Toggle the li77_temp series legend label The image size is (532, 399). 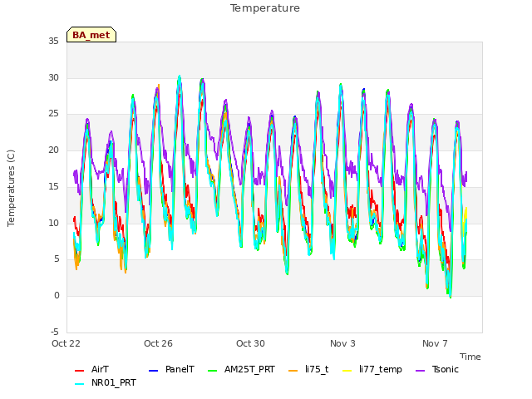tap(381, 369)
